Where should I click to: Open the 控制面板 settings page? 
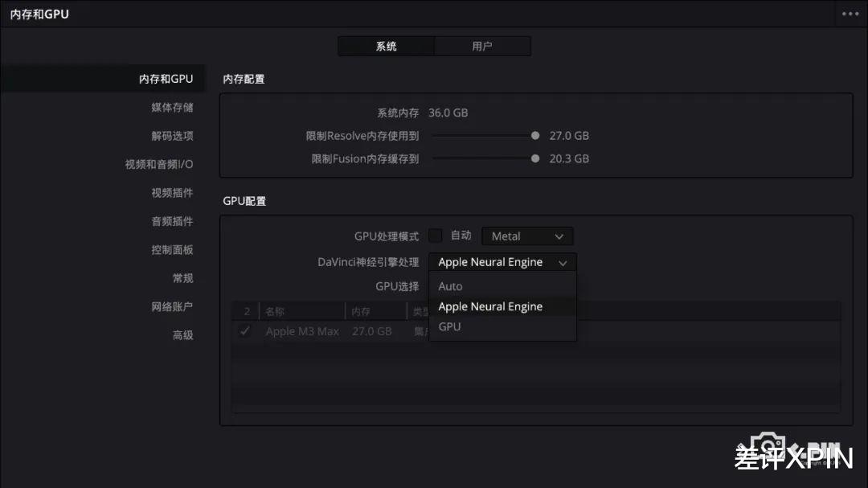pos(173,249)
